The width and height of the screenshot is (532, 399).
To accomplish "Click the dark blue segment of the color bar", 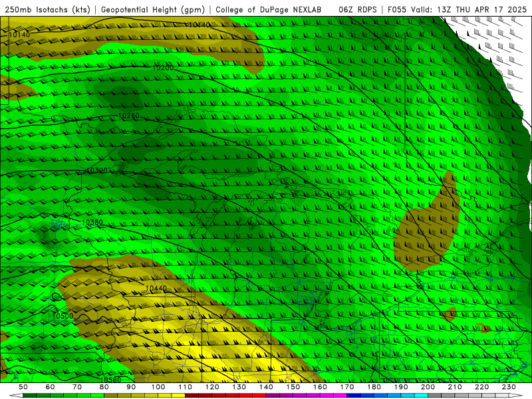I will click(x=354, y=396).
